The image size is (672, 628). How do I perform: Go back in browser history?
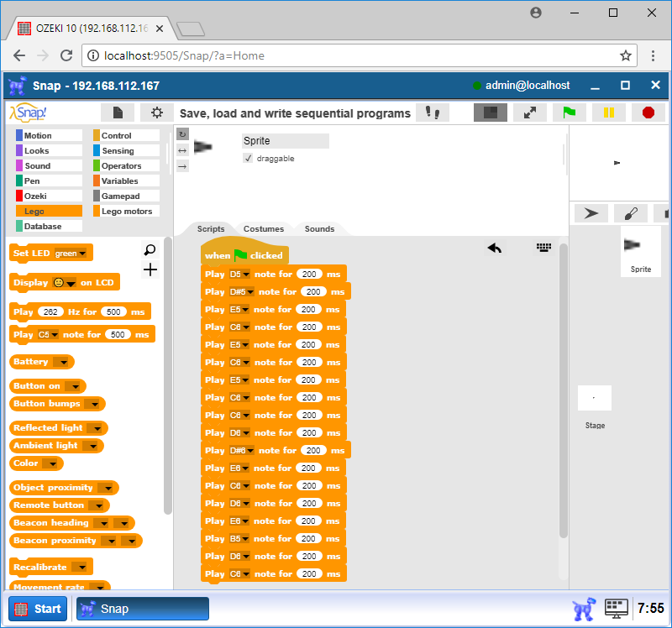pyautogui.click(x=19, y=55)
